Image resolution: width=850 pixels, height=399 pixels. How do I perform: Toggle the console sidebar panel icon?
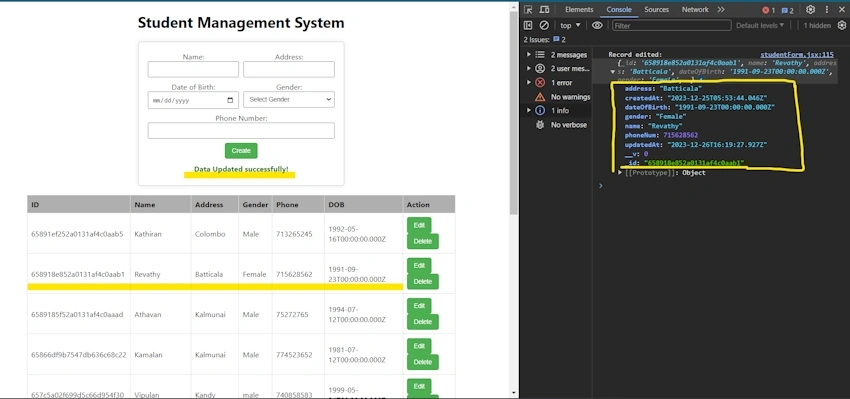point(528,25)
